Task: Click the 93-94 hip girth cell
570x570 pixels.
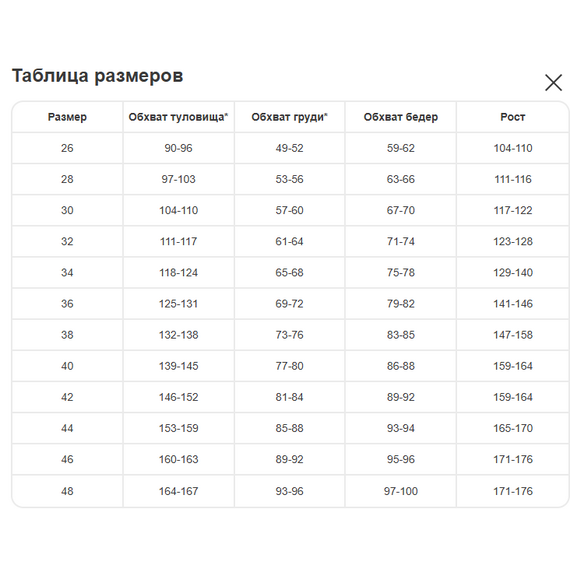Action: [401, 428]
